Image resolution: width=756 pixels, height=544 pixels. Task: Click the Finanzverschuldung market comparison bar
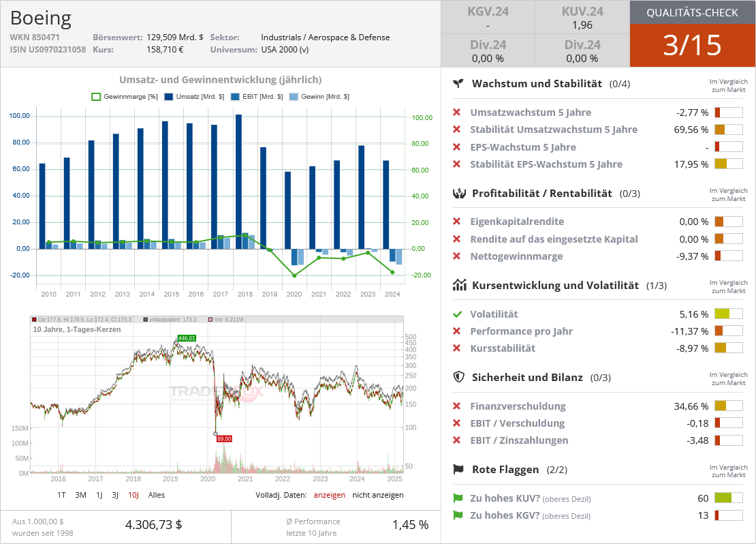coord(729,406)
